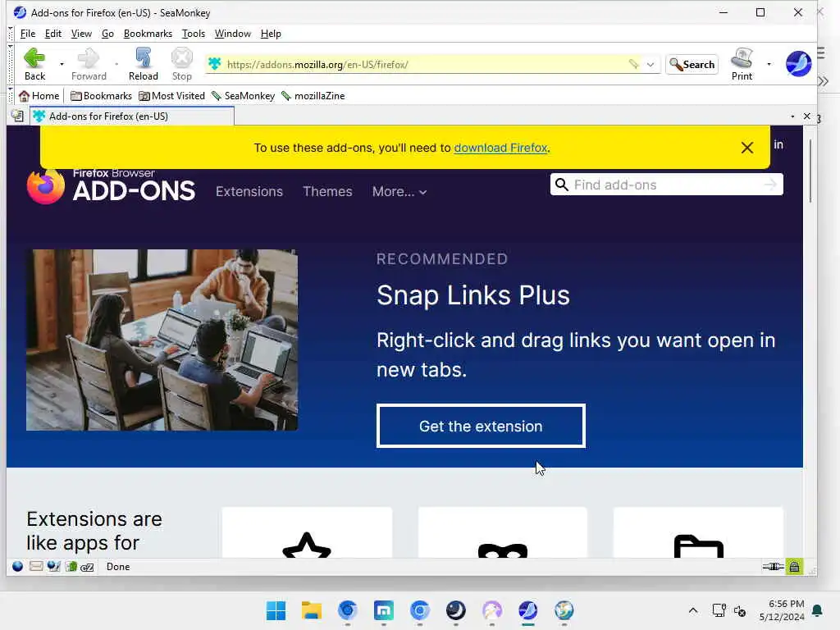The width and height of the screenshot is (840, 630).
Task: Open the Bookmarks menu
Action: click(x=148, y=33)
